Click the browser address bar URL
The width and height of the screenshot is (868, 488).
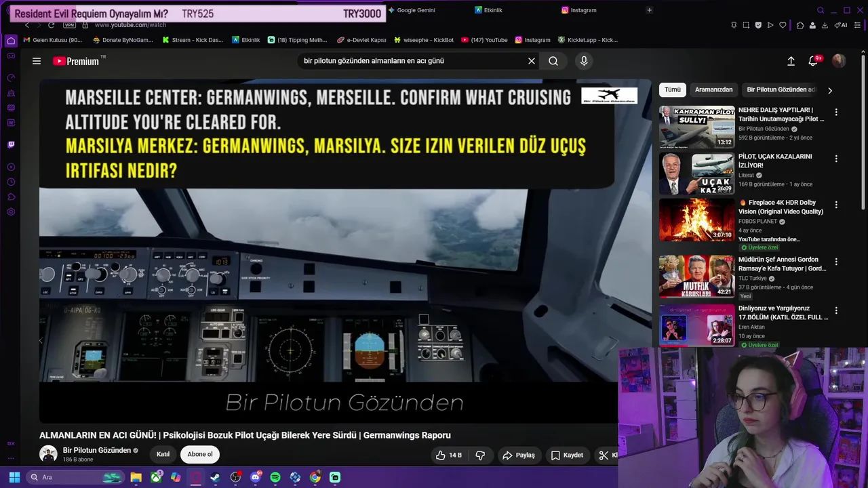(130, 25)
